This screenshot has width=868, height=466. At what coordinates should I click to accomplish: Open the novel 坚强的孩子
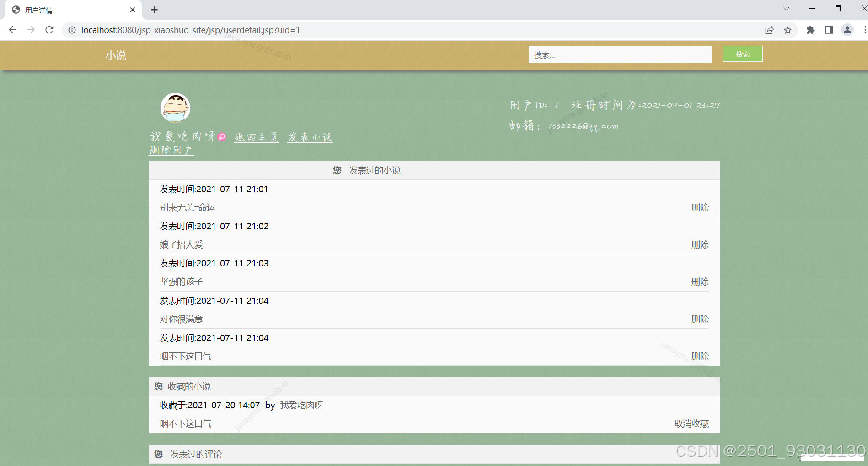tap(181, 282)
